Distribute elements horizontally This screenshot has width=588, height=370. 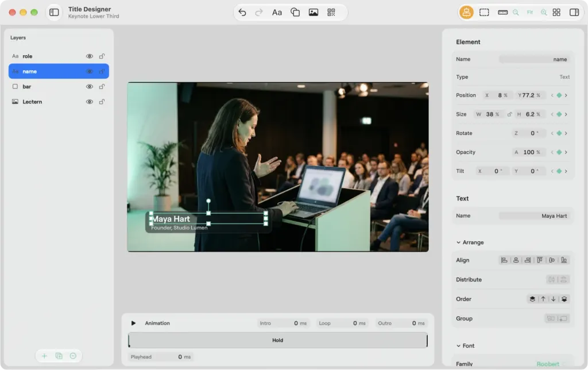click(x=552, y=280)
